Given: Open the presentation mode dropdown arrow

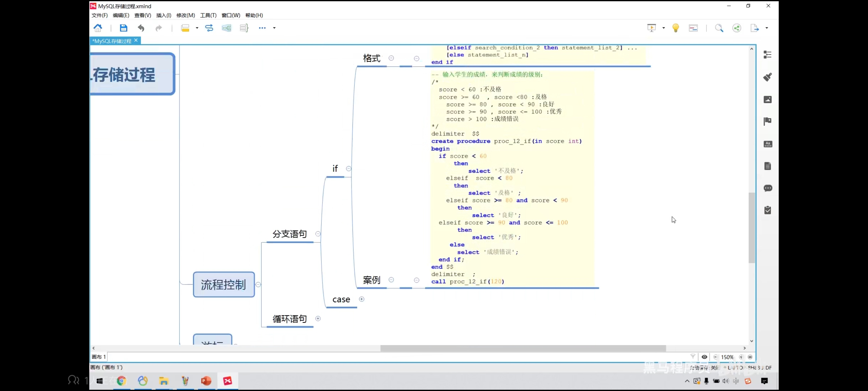Looking at the screenshot, I should tap(663, 28).
